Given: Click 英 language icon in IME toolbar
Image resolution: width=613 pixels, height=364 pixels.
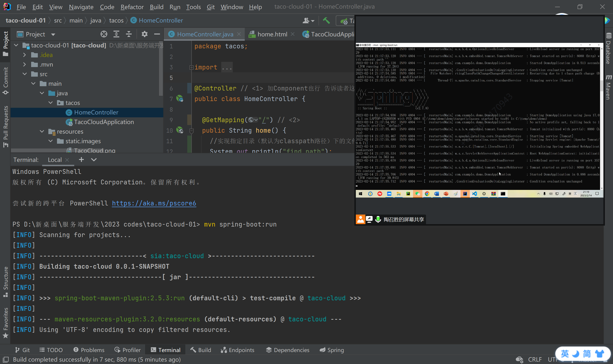Looking at the screenshot, I should coord(564,354).
